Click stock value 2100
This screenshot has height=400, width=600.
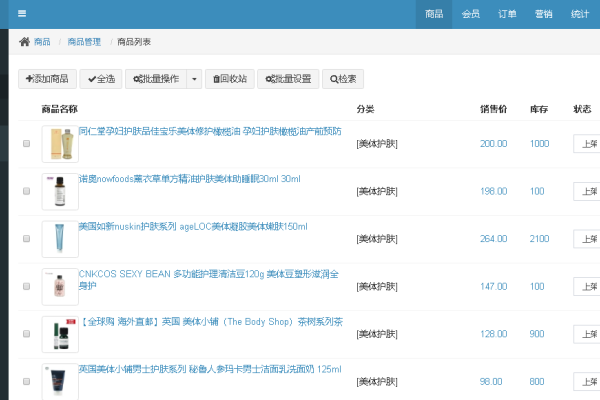[540, 239]
